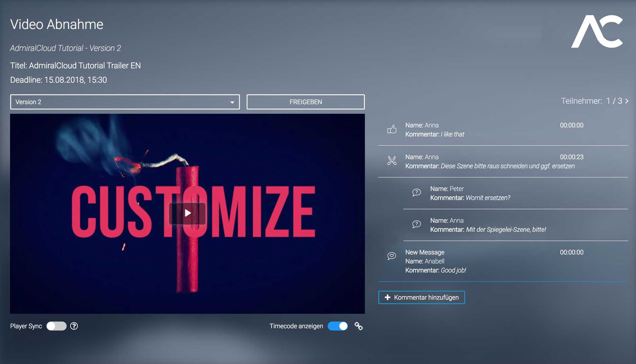Enable the Player Sync toggle

(56, 326)
